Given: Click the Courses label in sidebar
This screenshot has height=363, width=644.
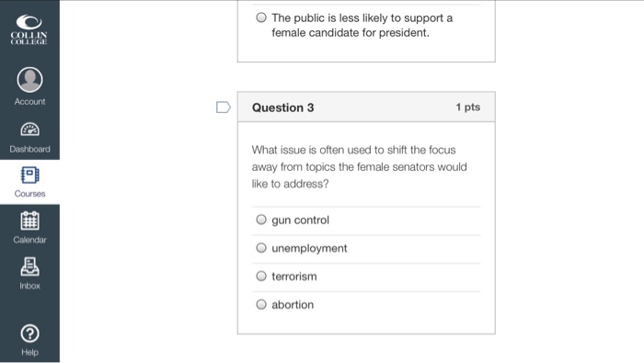Looking at the screenshot, I should (x=29, y=194).
